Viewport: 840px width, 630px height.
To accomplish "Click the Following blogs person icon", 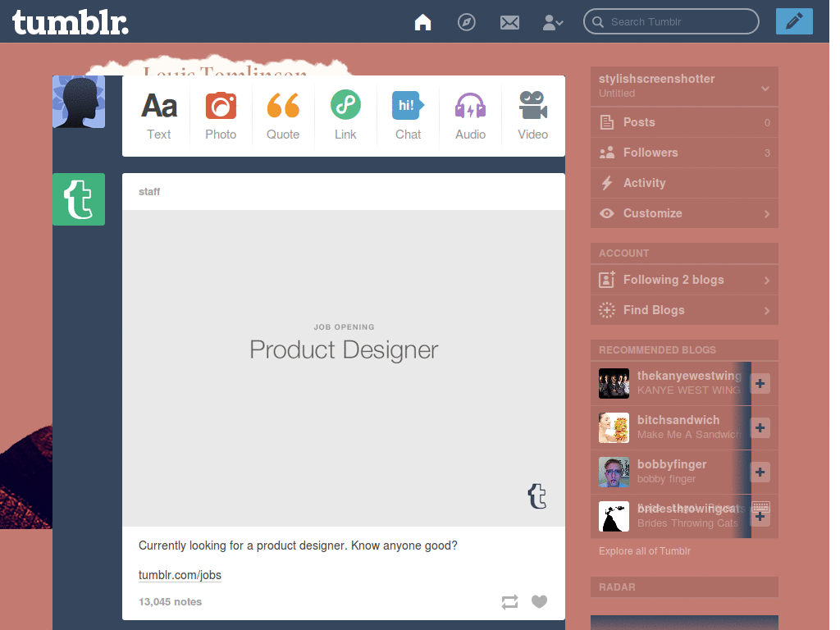I will (606, 279).
